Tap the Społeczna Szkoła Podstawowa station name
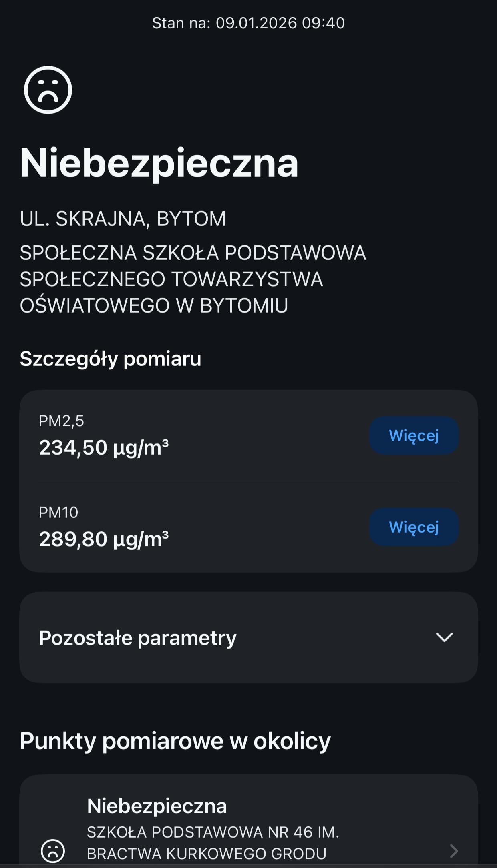This screenshot has height=868, width=497. [193, 279]
